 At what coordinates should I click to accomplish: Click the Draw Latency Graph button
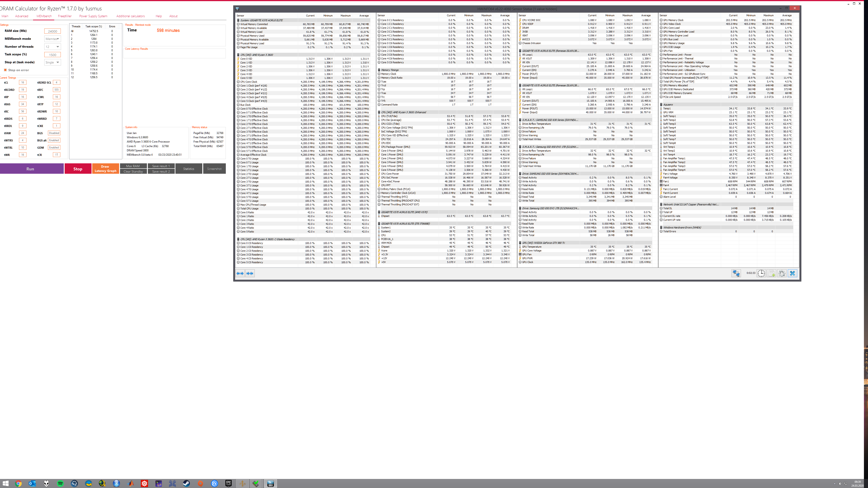pos(106,169)
